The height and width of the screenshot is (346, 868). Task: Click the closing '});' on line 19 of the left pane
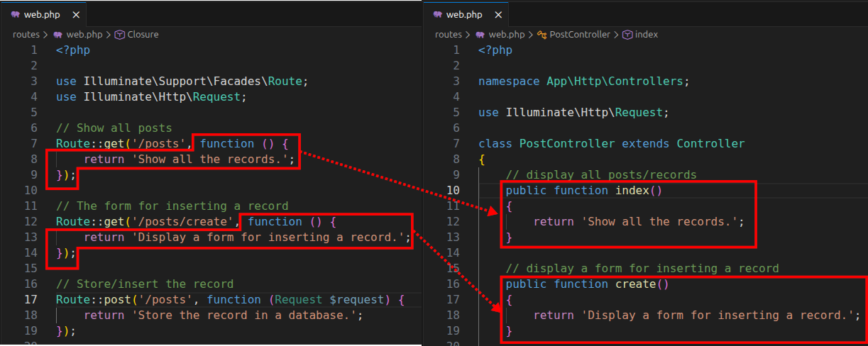(66, 330)
